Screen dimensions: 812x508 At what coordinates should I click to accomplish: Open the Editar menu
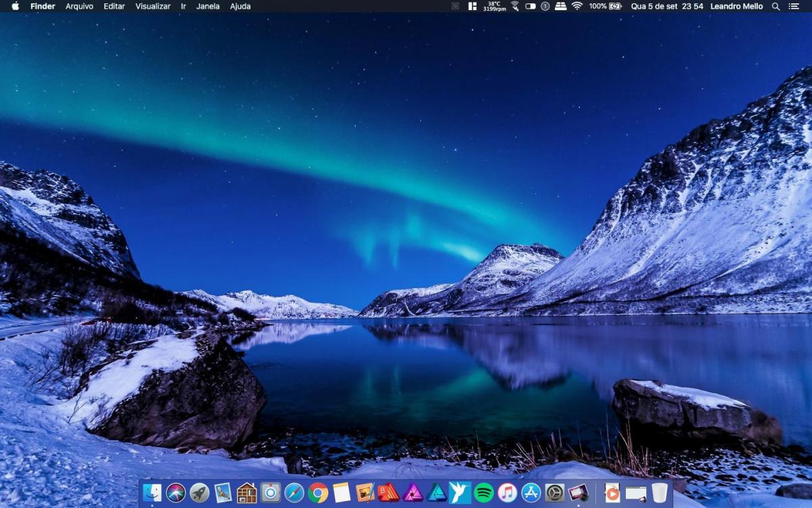[114, 6]
